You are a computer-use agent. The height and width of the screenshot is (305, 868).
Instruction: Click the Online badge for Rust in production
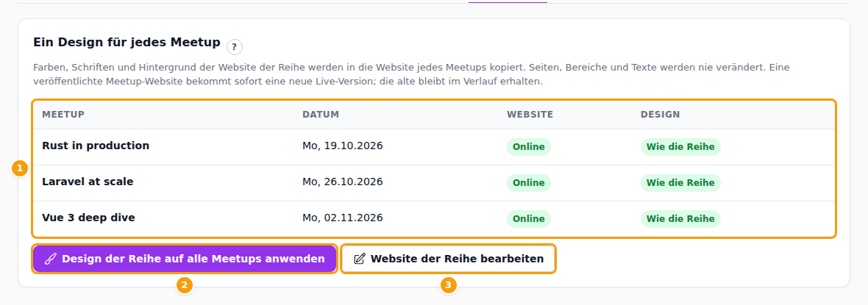(x=529, y=147)
